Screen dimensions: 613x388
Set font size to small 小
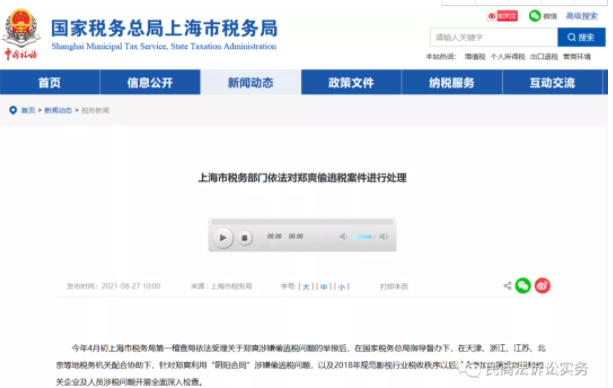click(x=342, y=287)
